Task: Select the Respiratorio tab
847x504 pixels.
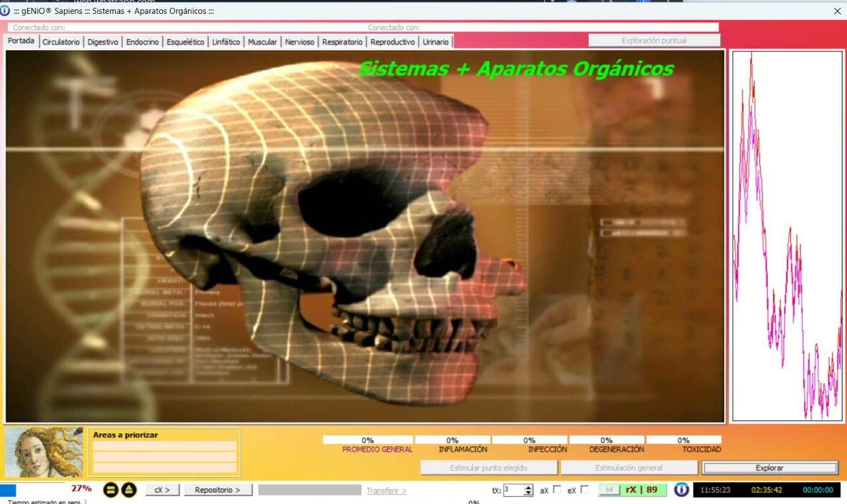Action: tap(342, 42)
